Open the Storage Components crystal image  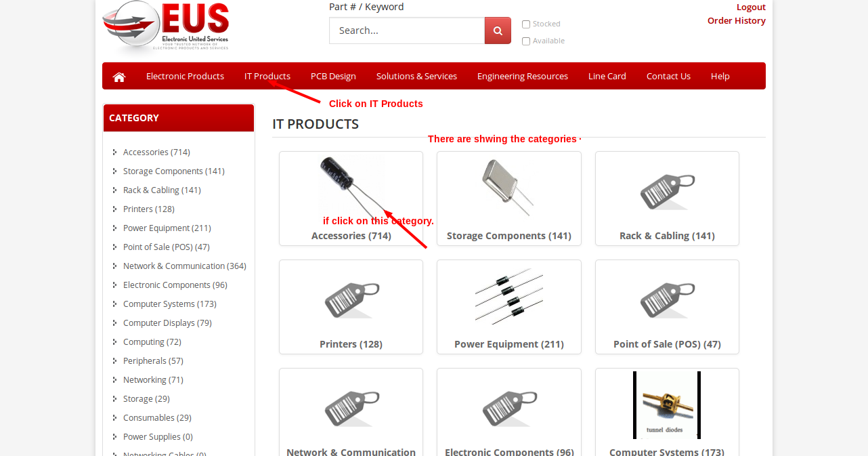click(509, 188)
